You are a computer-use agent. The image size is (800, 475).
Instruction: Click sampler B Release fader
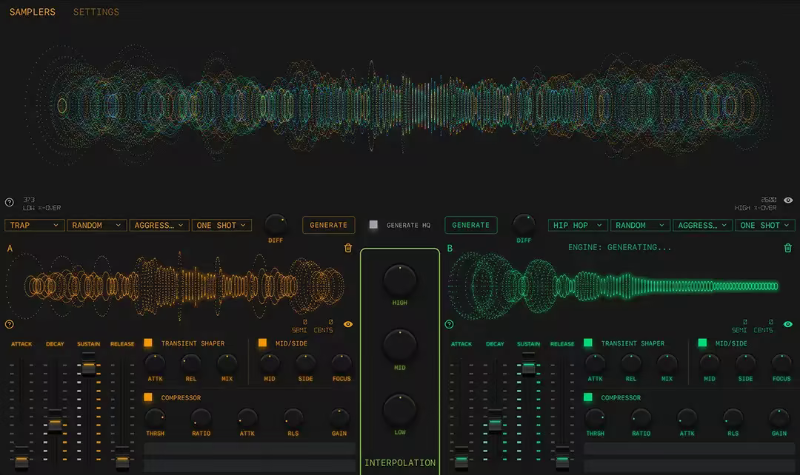(x=562, y=458)
